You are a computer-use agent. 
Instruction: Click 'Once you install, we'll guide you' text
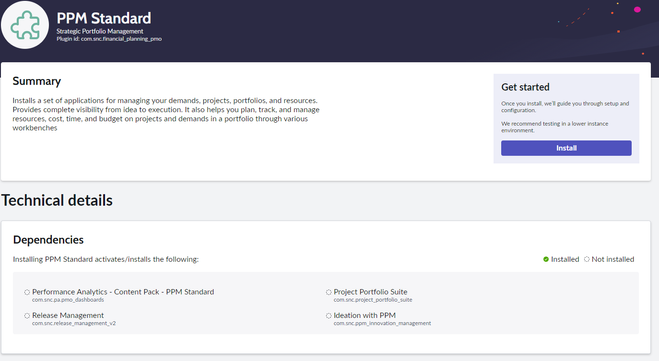point(565,107)
